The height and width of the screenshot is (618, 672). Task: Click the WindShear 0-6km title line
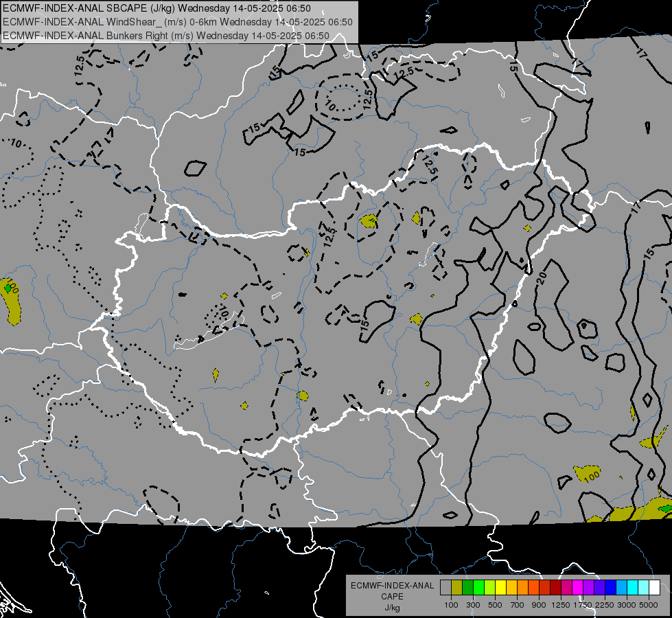[x=177, y=22]
